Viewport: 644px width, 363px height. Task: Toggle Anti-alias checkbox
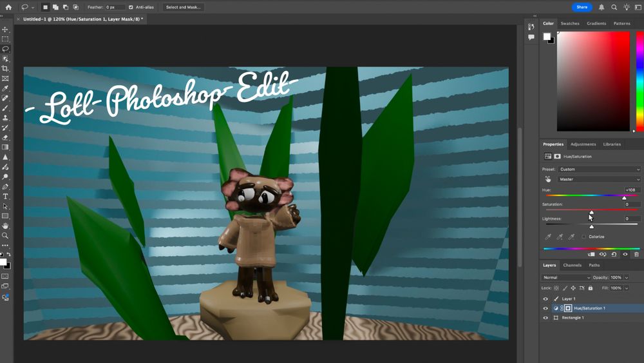click(x=131, y=7)
